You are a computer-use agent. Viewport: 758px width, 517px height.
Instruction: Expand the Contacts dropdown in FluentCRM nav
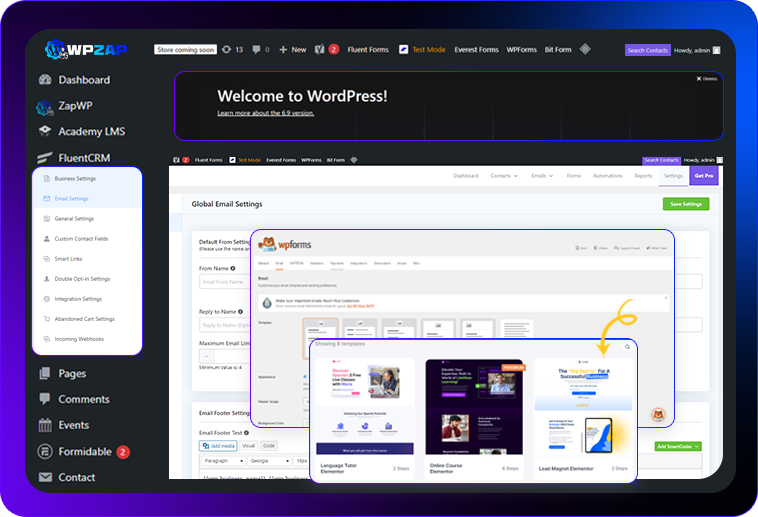tap(504, 176)
